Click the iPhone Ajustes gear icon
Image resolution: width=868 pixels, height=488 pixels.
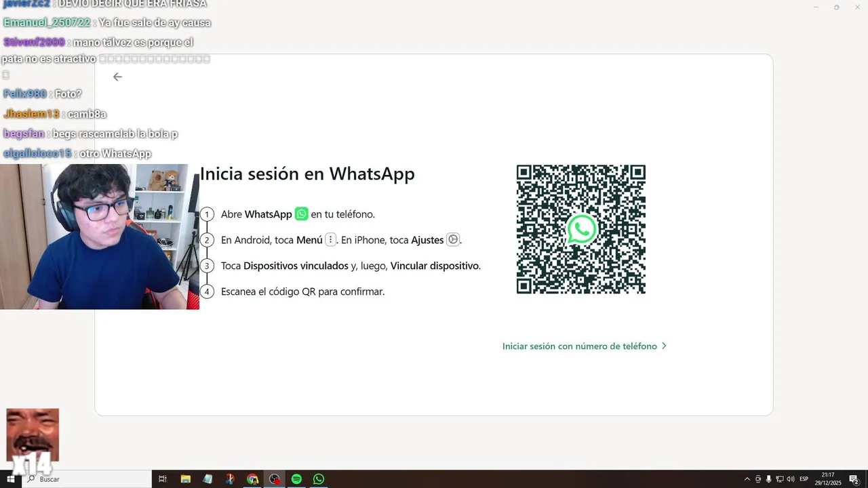pyautogui.click(x=452, y=239)
